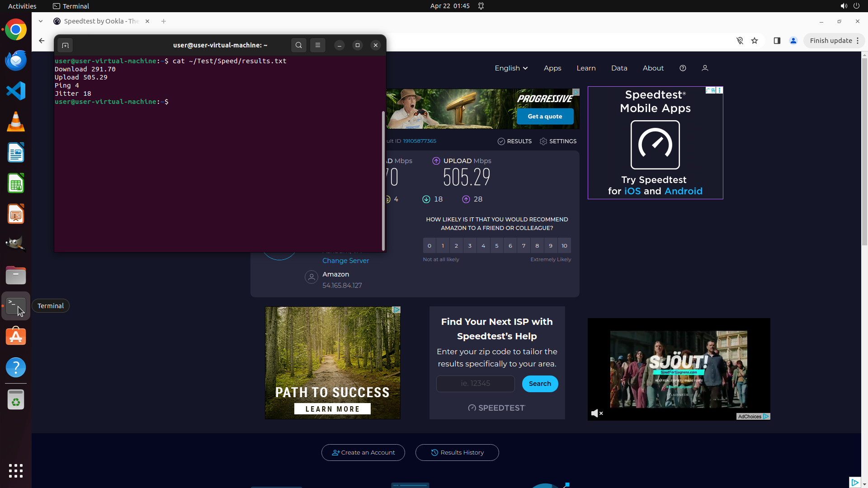
Task: Open the Finish update menu
Action: 834,41
